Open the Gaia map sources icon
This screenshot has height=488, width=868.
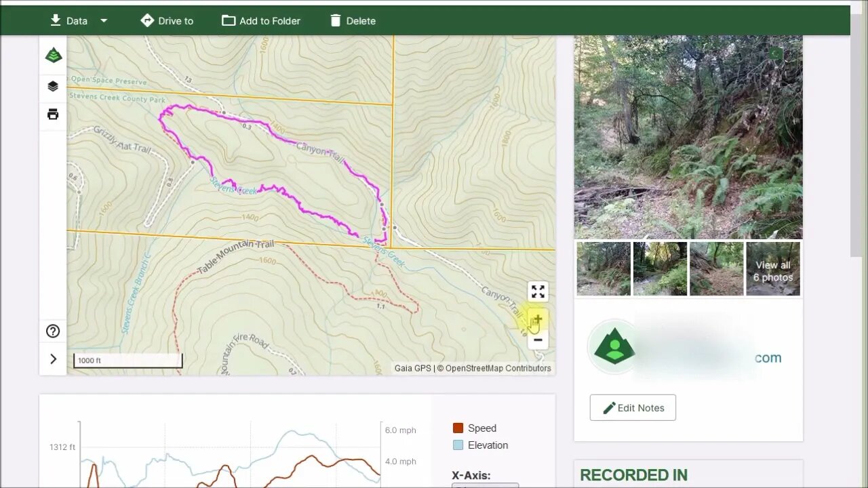(54, 55)
